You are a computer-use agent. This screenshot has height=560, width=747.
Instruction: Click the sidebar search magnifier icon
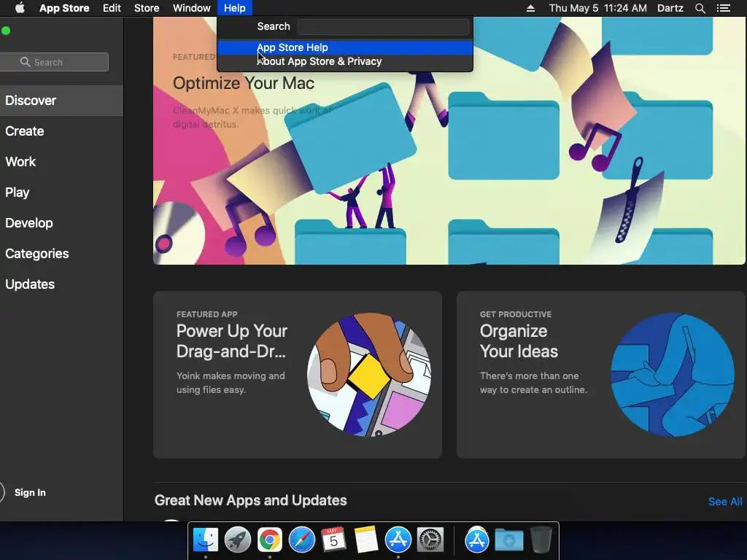(x=26, y=62)
